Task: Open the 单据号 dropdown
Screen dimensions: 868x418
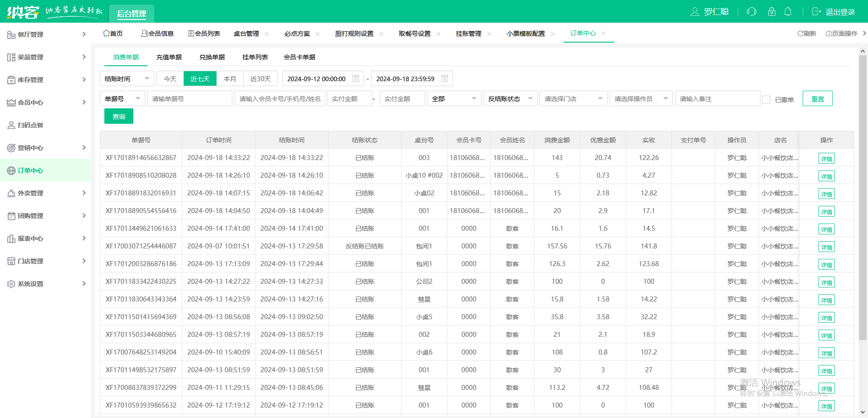Action: tap(122, 98)
